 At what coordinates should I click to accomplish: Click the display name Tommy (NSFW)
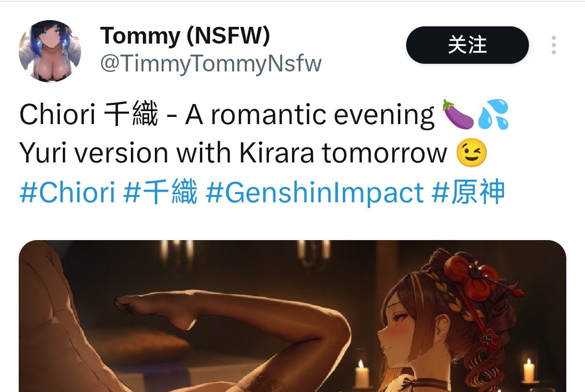click(x=185, y=36)
